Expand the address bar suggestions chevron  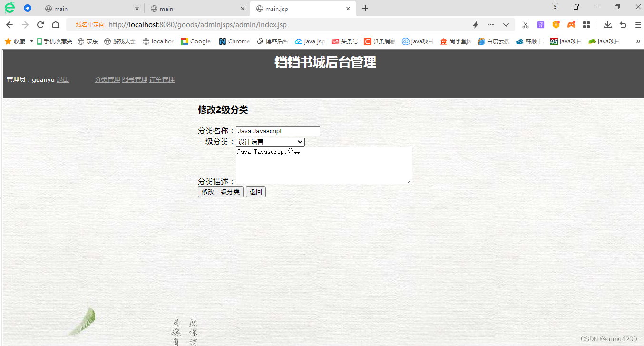click(x=506, y=24)
